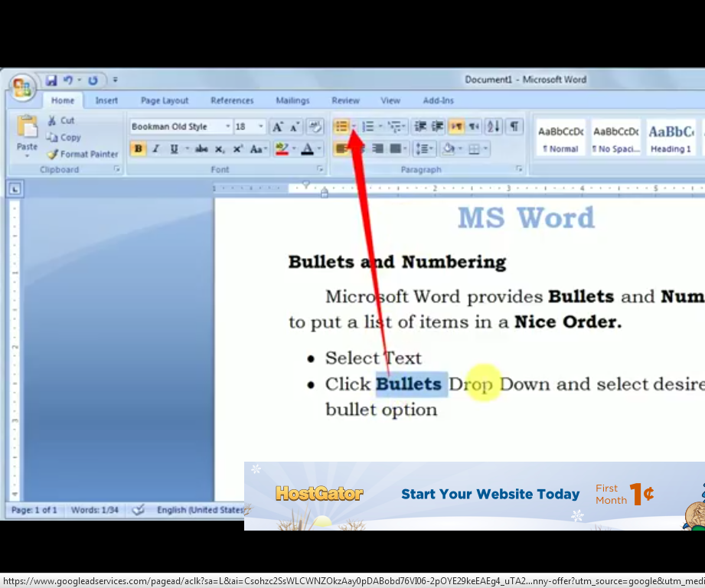
Task: Clear formatting from selection
Action: tap(315, 127)
